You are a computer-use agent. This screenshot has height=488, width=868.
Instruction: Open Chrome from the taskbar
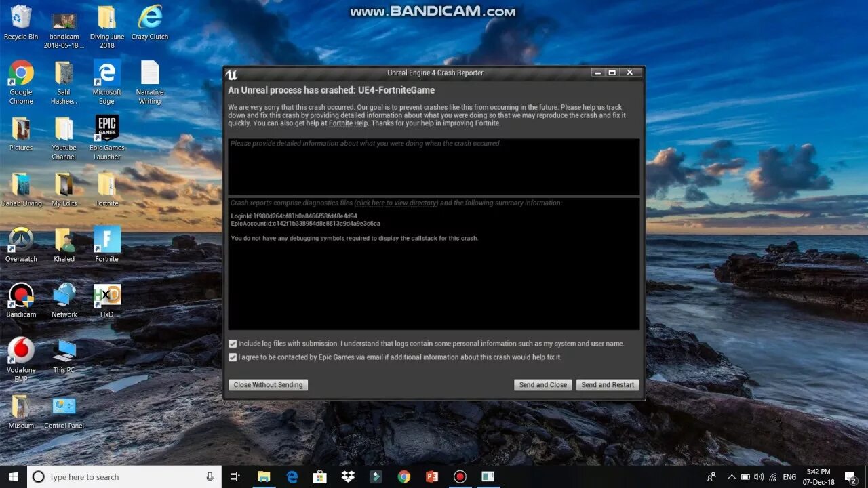click(403, 476)
